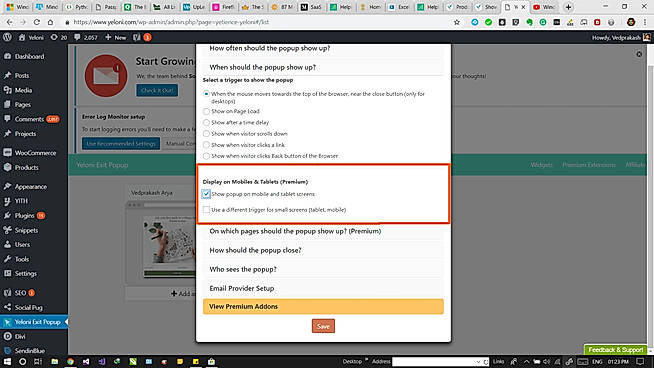Click the Projects pin icon
This screenshot has width=654, height=368.
point(8,134)
